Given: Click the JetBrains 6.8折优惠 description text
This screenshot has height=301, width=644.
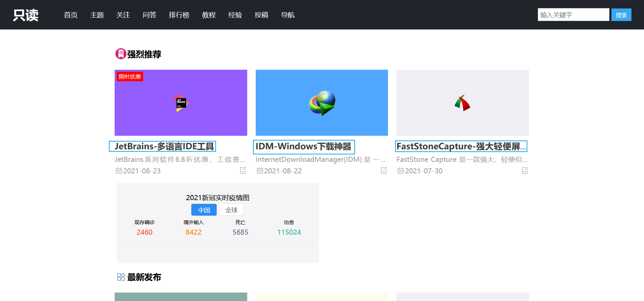Looking at the screenshot, I should click(x=180, y=159).
